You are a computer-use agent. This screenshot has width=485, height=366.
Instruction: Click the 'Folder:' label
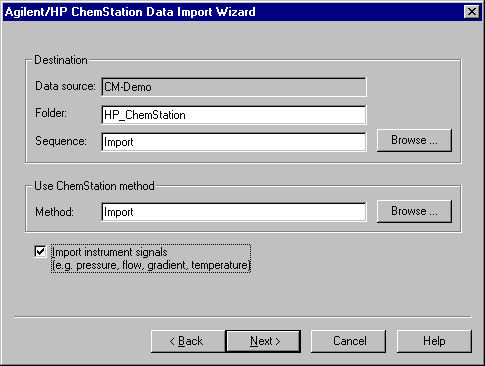click(x=51, y=113)
